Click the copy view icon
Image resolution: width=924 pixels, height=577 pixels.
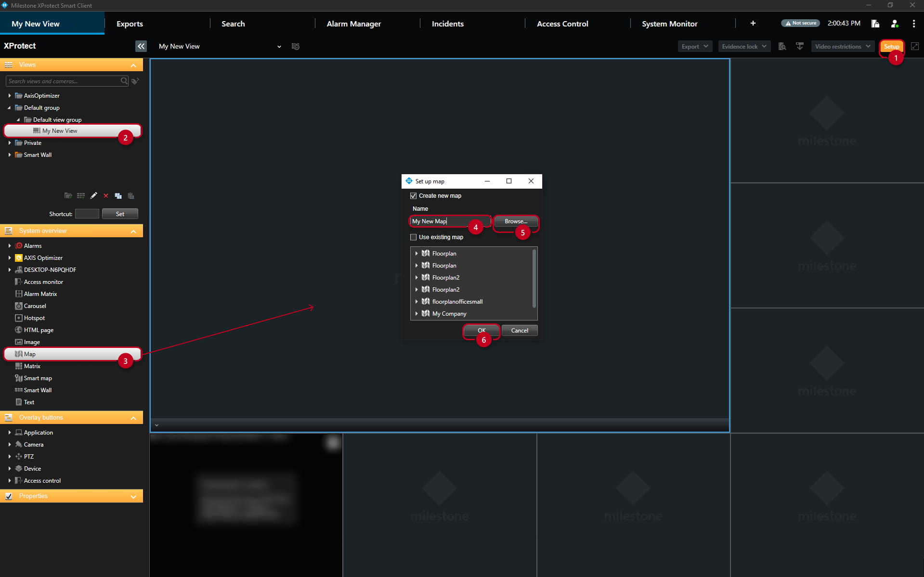point(118,196)
